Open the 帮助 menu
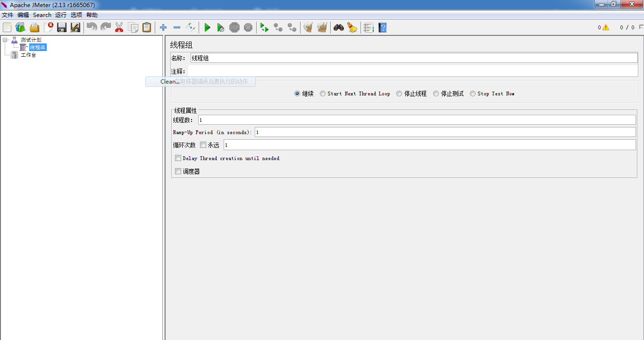Viewport: 644px width, 340px height. click(x=92, y=15)
